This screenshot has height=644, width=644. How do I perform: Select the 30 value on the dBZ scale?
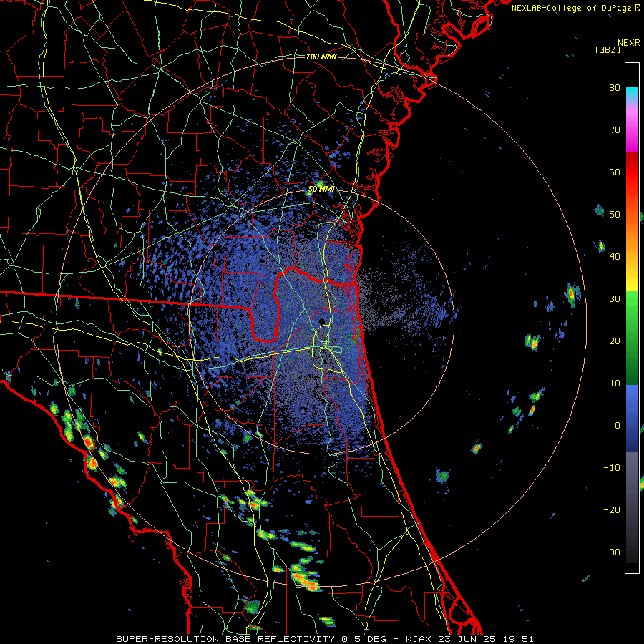[x=615, y=298]
